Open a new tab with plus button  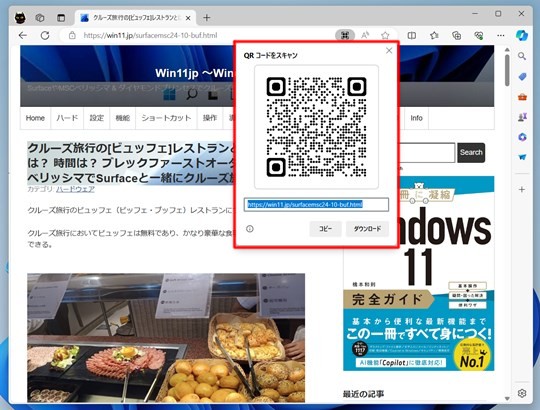pos(207,18)
